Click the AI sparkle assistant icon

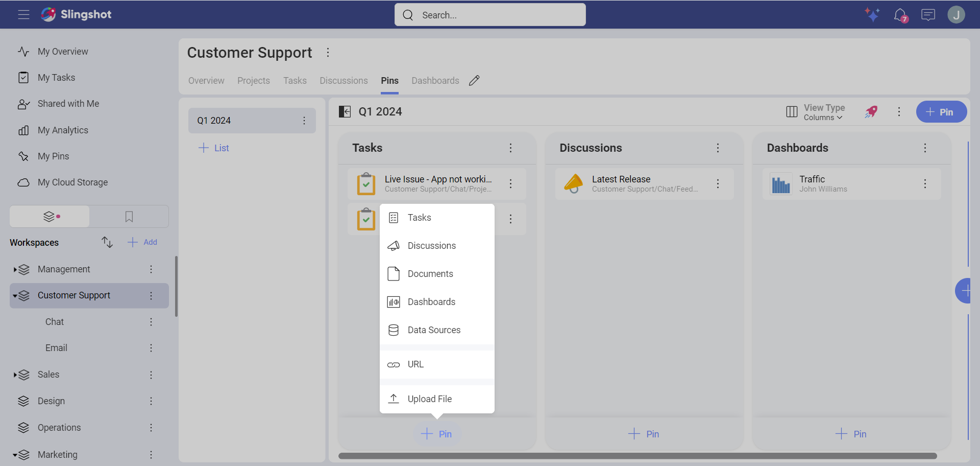(x=872, y=15)
